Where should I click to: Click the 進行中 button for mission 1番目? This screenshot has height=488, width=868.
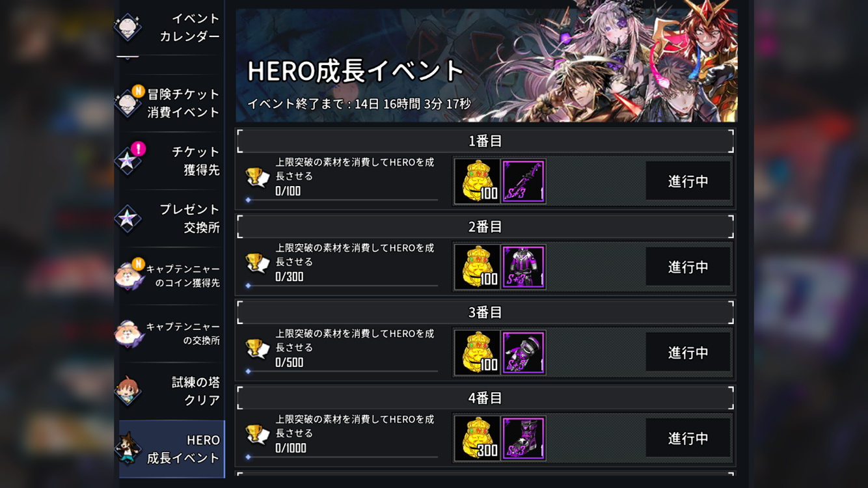click(688, 181)
